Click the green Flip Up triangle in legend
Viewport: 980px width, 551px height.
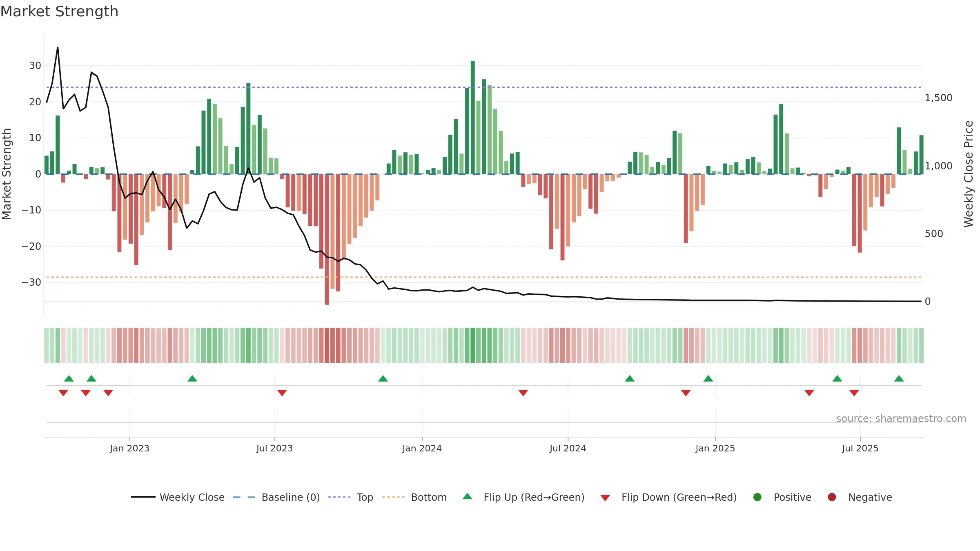click(468, 496)
